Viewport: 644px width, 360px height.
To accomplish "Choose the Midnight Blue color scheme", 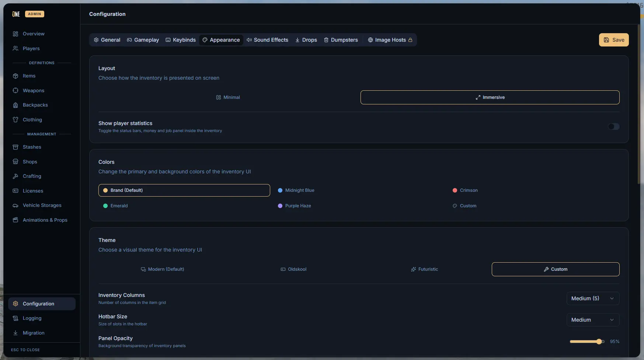I will click(x=359, y=190).
